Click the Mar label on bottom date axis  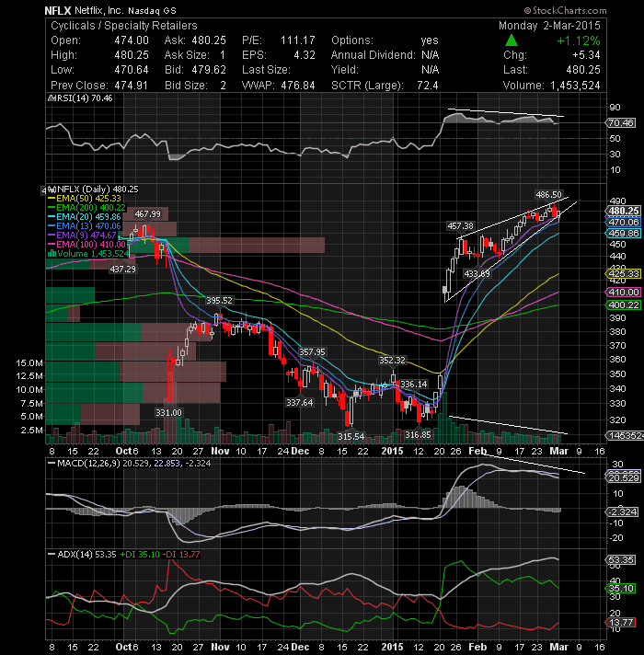tap(558, 647)
